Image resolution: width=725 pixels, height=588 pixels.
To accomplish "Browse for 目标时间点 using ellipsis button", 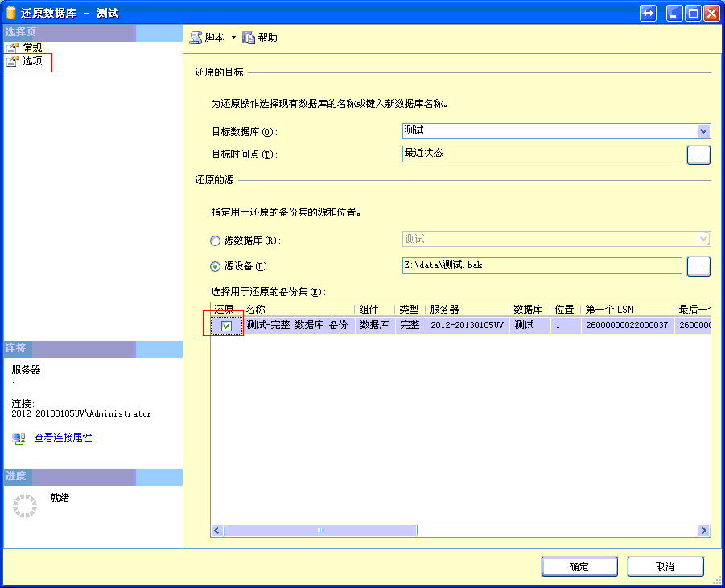I will [698, 155].
